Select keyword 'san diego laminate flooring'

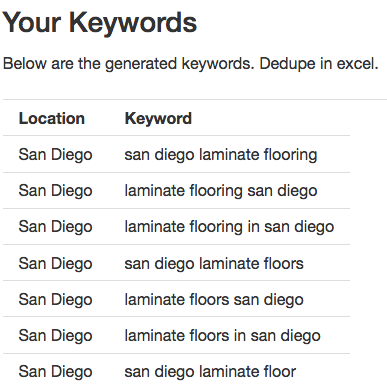221,155
